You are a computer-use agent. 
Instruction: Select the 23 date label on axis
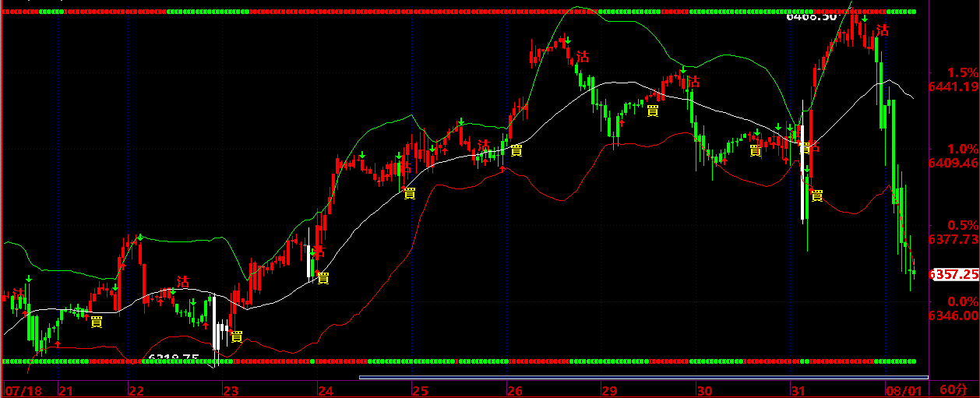click(x=231, y=390)
